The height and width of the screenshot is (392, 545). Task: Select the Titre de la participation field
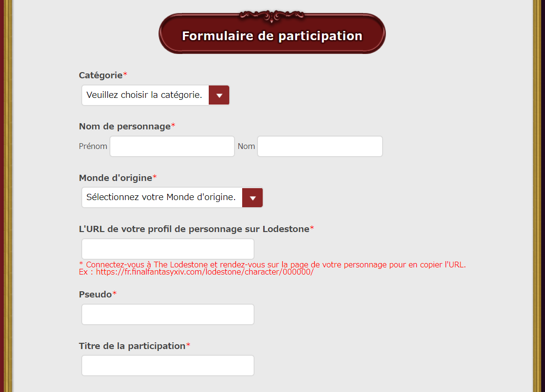168,366
